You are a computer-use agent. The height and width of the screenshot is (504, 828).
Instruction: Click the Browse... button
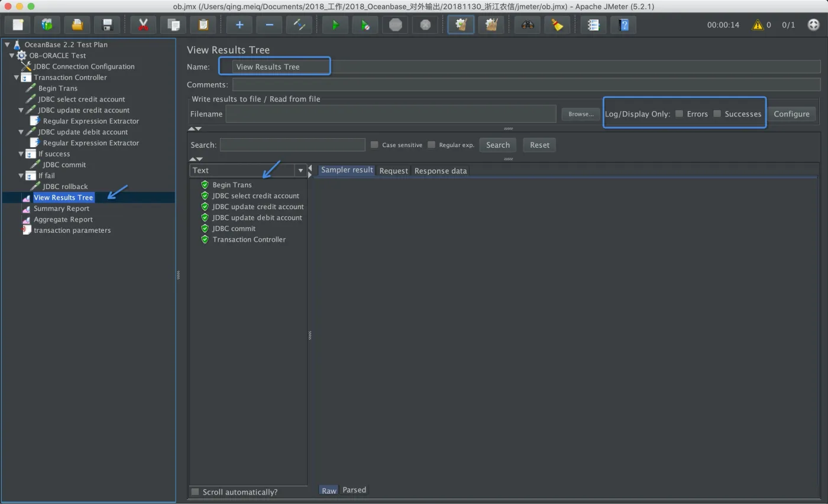pos(581,114)
